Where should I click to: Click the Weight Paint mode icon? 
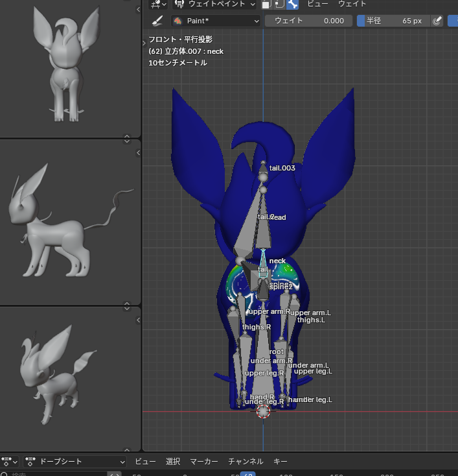tap(179, 4)
